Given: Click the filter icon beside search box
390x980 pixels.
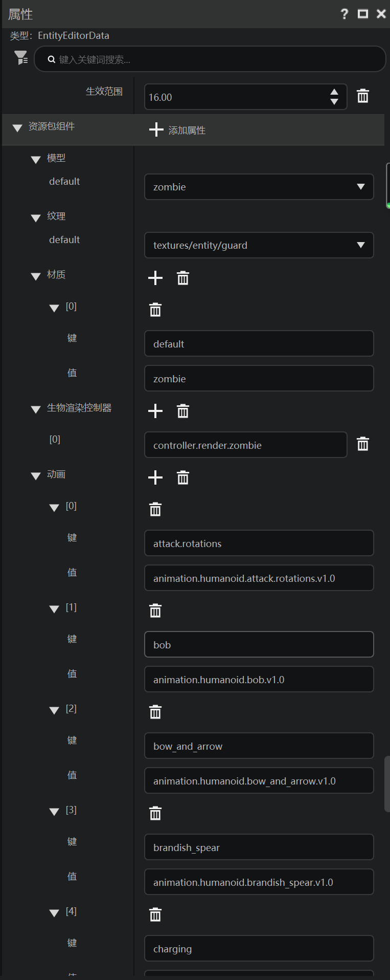Looking at the screenshot, I should (20, 58).
